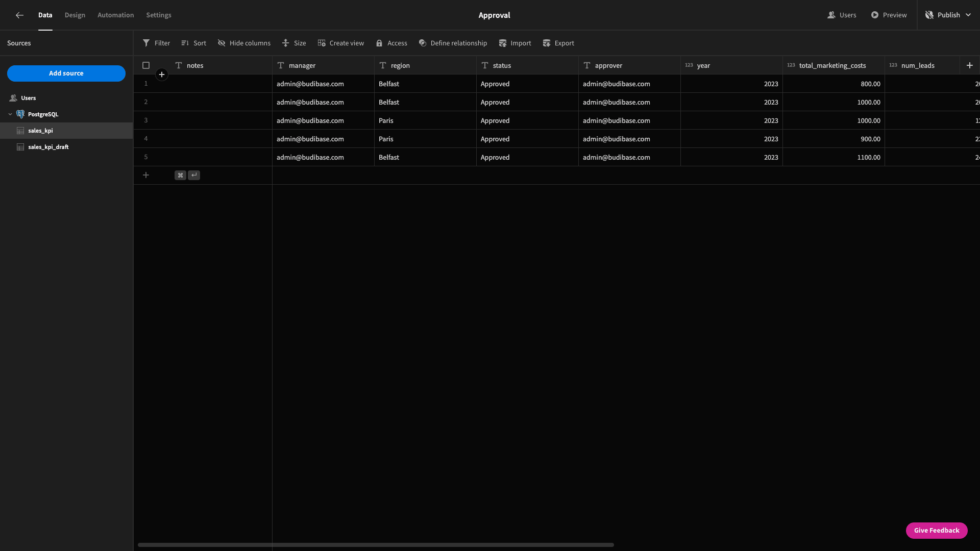Select sales_kpi_draft table in sidebar
Viewport: 980px width, 551px height.
pyautogui.click(x=66, y=147)
